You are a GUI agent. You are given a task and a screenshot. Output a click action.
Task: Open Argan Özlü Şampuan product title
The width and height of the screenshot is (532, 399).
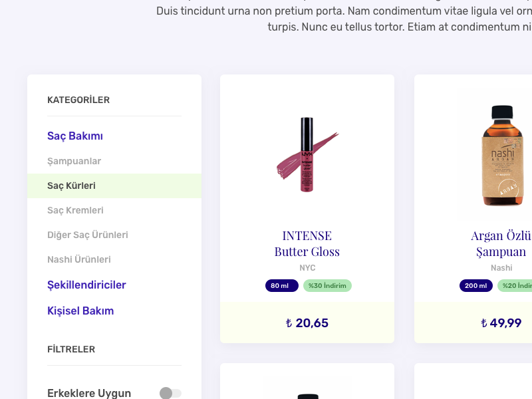pyautogui.click(x=501, y=243)
